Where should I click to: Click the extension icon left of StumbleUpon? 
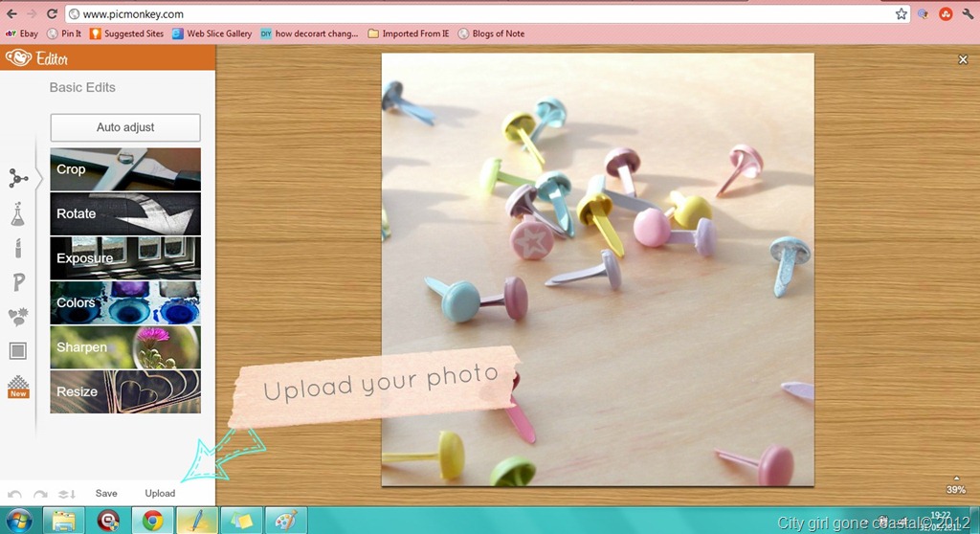click(924, 13)
